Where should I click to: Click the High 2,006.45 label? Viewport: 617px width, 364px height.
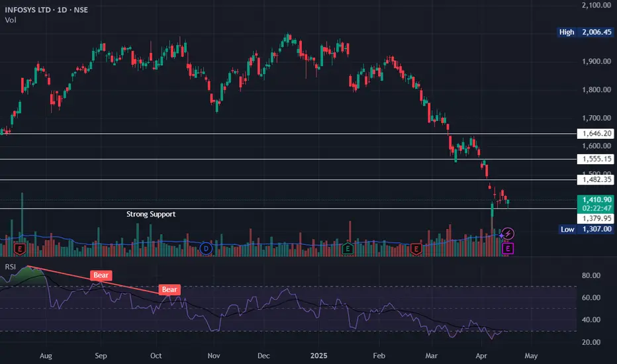(x=585, y=32)
